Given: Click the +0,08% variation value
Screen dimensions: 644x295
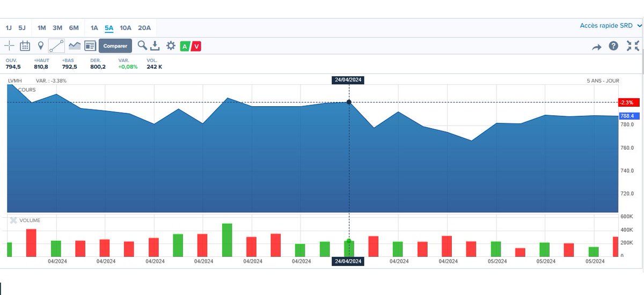Looking at the screenshot, I should [128, 67].
